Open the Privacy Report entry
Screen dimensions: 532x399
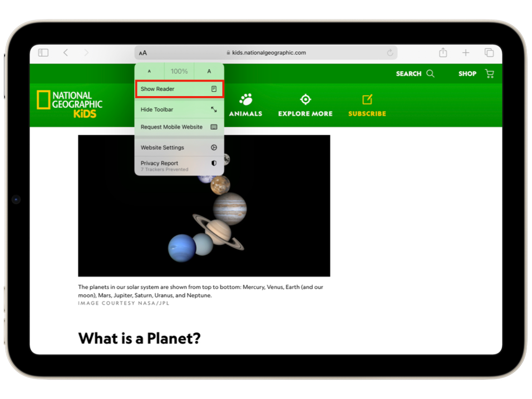(x=179, y=166)
